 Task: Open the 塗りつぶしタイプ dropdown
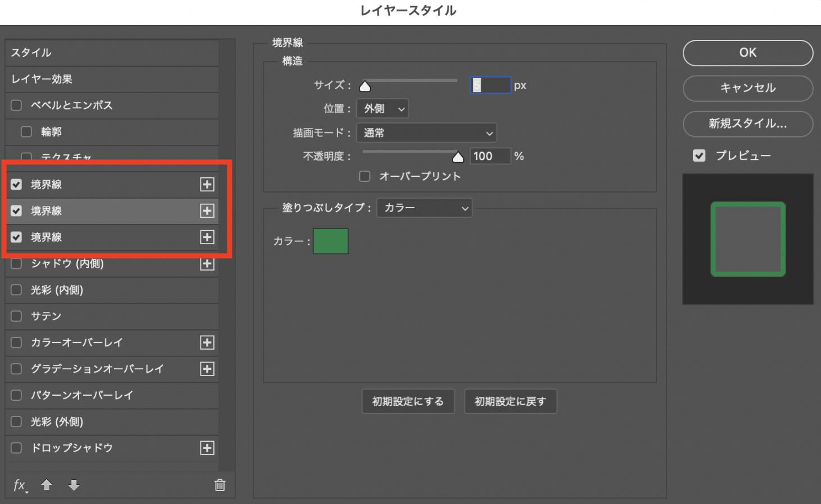point(425,208)
